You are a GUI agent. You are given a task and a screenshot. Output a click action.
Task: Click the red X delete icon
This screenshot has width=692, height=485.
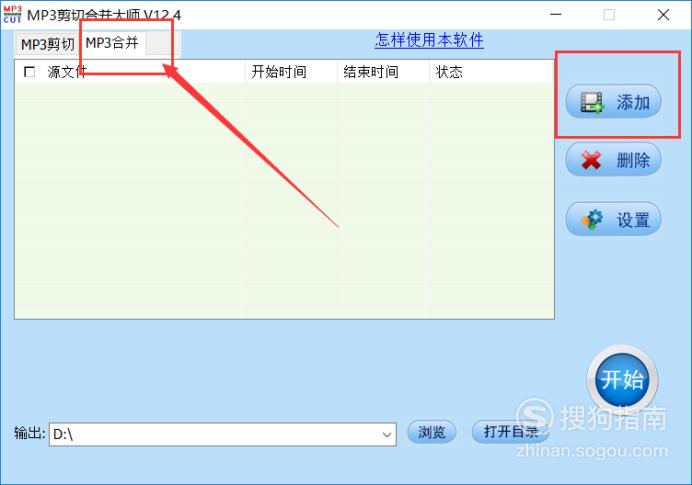591,160
